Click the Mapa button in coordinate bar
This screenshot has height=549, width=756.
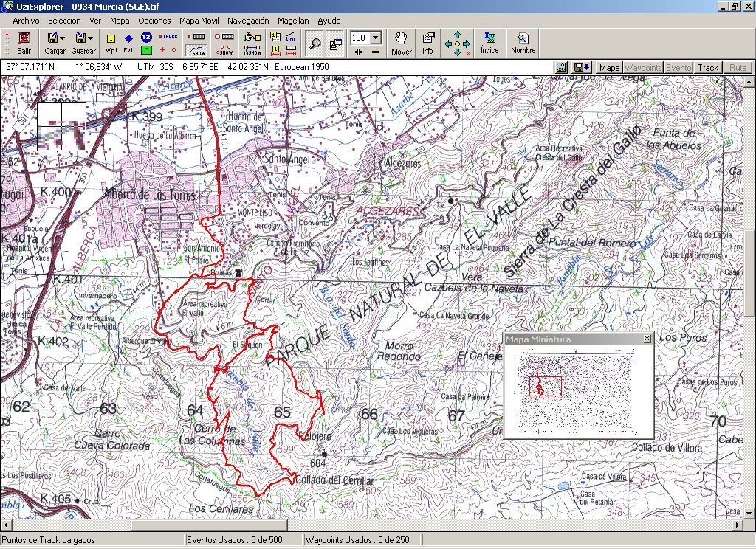point(609,68)
